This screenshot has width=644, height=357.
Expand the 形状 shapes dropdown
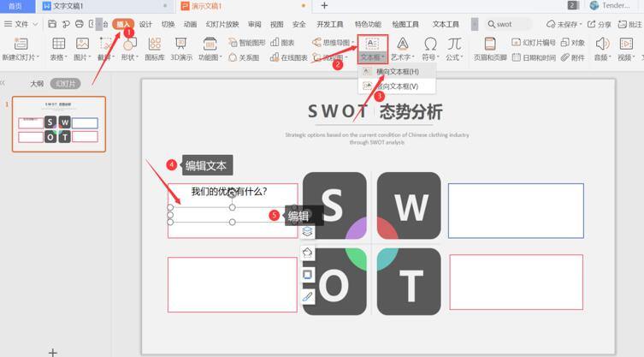coord(130,58)
